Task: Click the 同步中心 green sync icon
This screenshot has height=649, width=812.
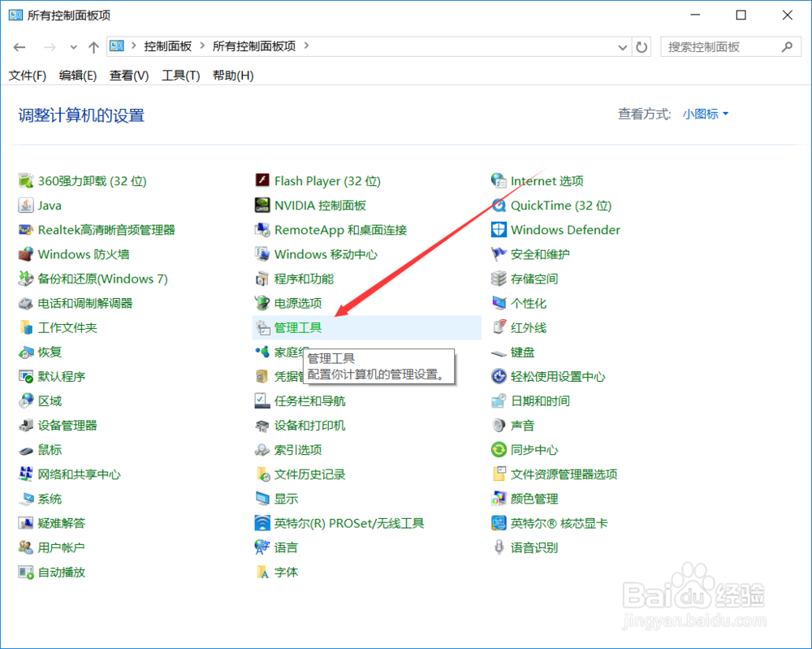Action: pos(499,449)
